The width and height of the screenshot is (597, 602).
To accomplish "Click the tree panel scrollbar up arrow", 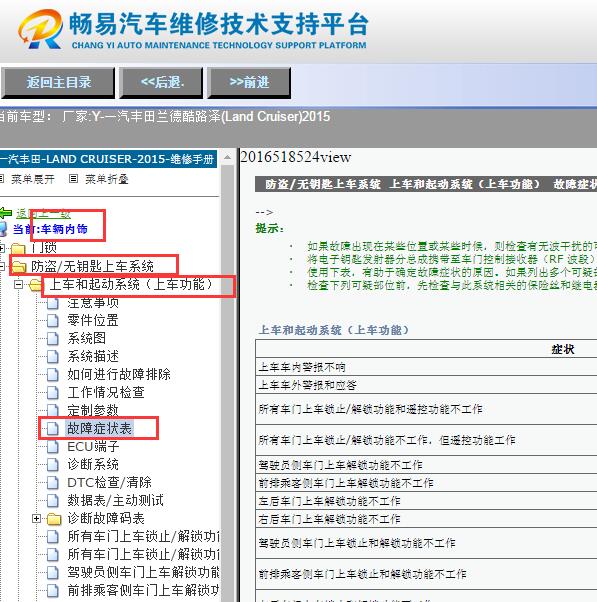I will 227,157.
